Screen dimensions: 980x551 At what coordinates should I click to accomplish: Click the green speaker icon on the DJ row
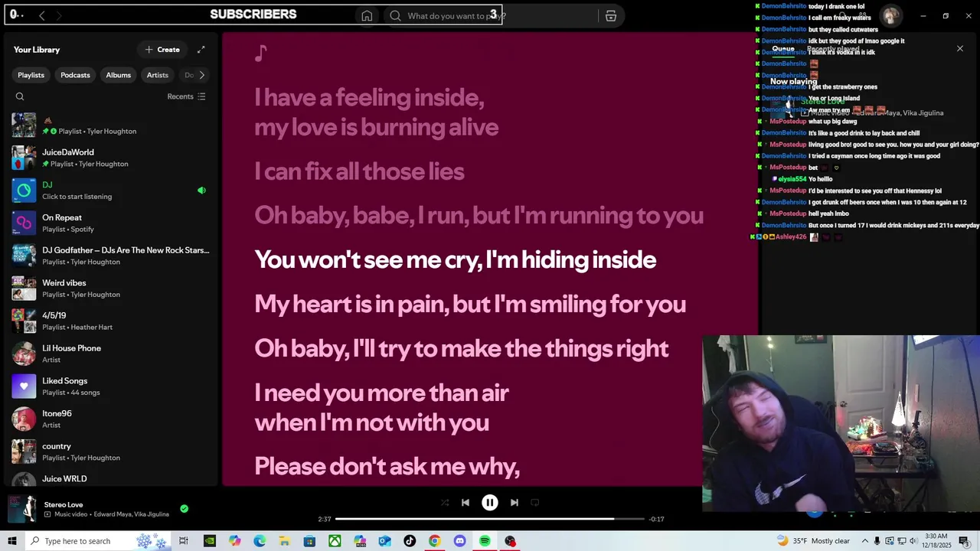(201, 191)
